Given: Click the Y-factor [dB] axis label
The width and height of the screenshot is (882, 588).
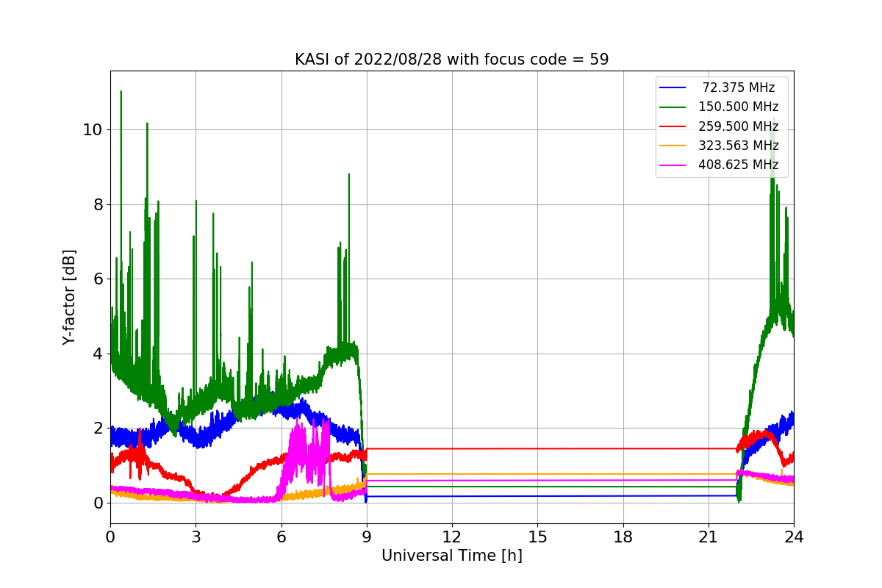Looking at the screenshot, I should [x=69, y=298].
